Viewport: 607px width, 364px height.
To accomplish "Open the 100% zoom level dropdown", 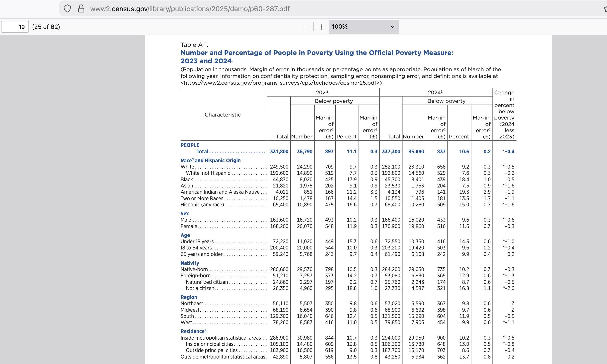I will pos(363,27).
